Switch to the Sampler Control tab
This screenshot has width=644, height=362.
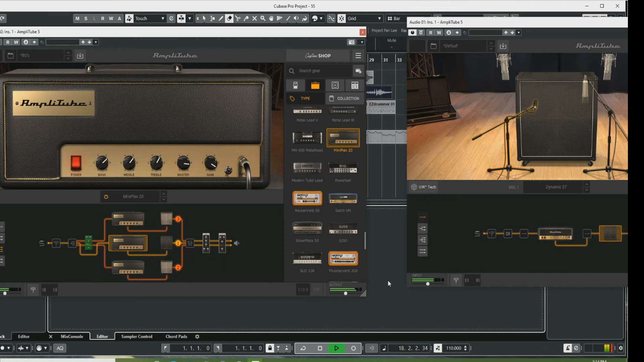pos(137,337)
